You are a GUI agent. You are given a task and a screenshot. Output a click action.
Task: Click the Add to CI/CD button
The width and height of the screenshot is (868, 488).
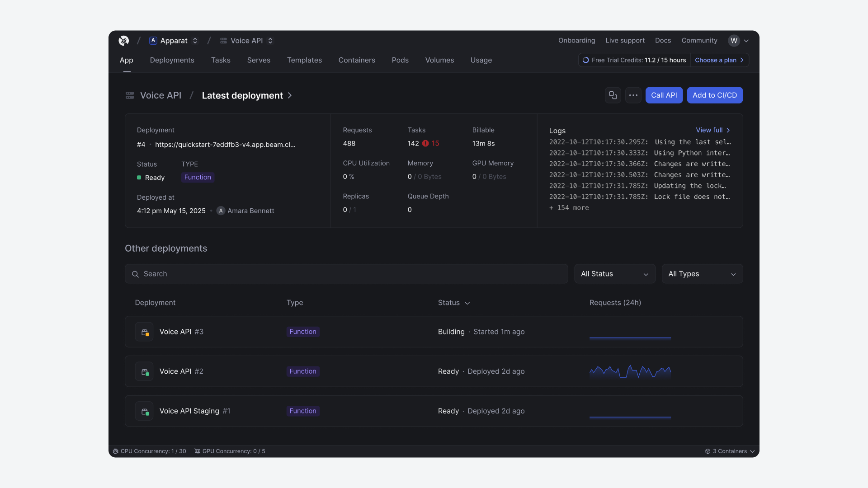click(715, 95)
